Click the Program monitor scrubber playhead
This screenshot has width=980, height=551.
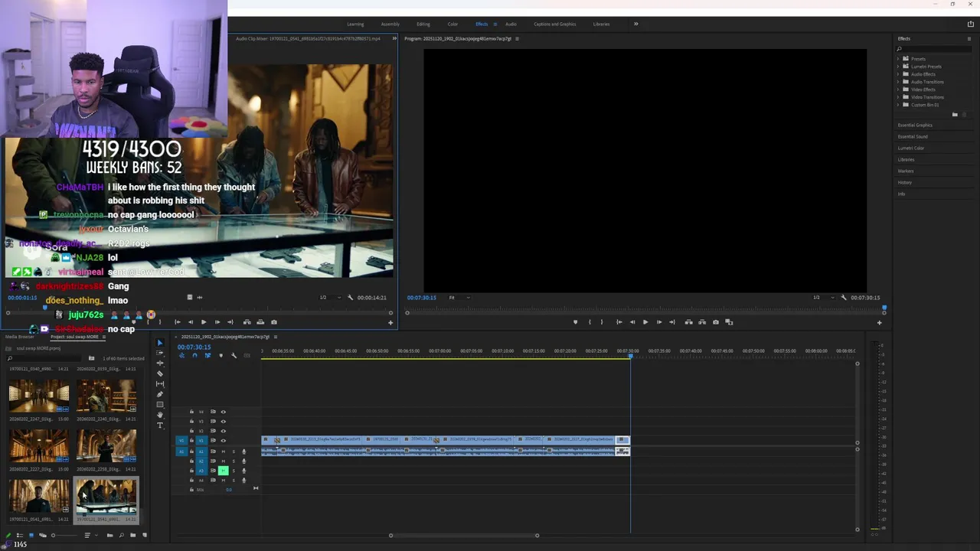(884, 308)
